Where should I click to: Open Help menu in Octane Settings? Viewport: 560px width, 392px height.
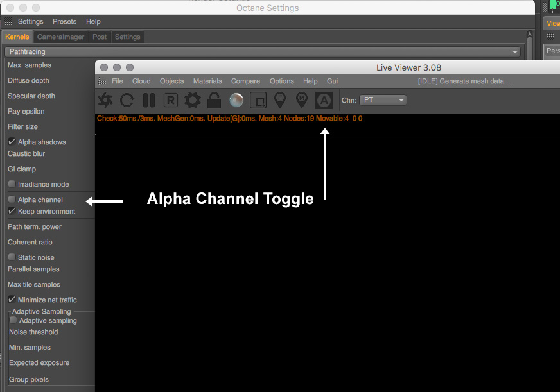[93, 21]
